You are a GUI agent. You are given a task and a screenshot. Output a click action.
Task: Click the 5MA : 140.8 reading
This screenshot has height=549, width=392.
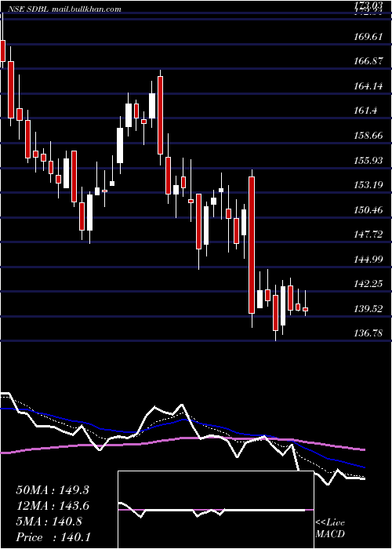(49, 522)
